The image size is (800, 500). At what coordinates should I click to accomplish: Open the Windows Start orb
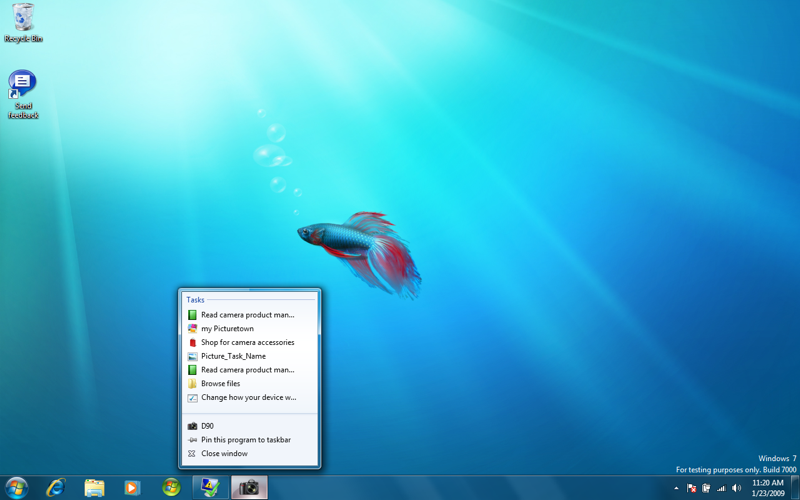[16, 488]
